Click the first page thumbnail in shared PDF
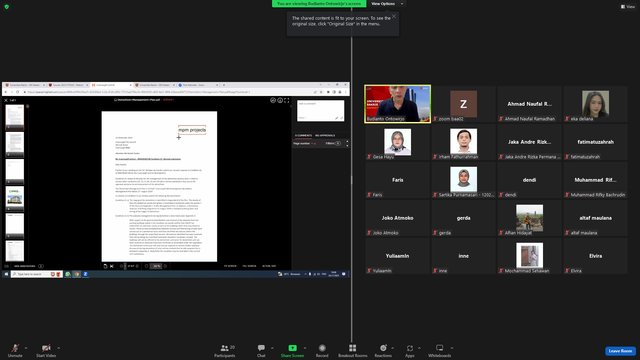This screenshot has height=360, width=640. pyautogui.click(x=15, y=117)
